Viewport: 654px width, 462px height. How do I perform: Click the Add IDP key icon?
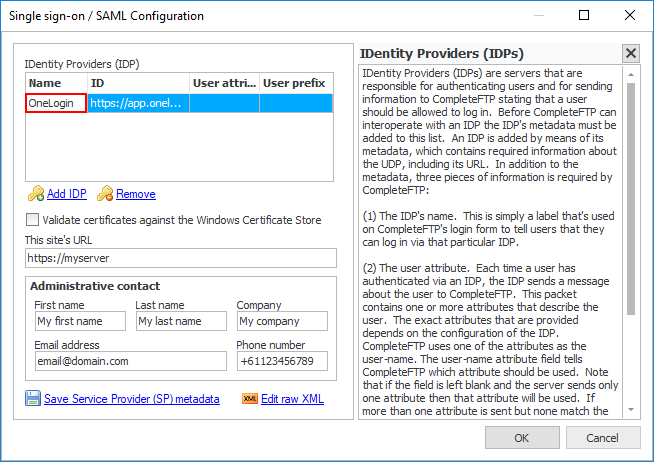[35, 194]
